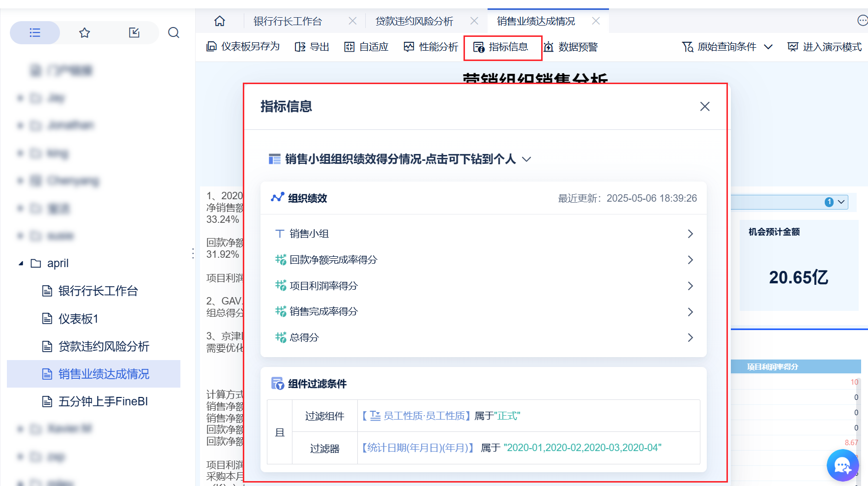Go to the home tab icon

[220, 21]
